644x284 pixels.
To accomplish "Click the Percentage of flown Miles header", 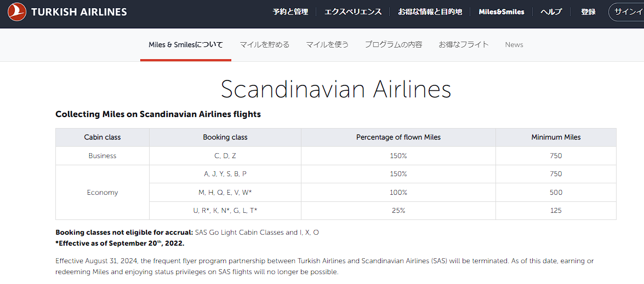I will coord(398,137).
